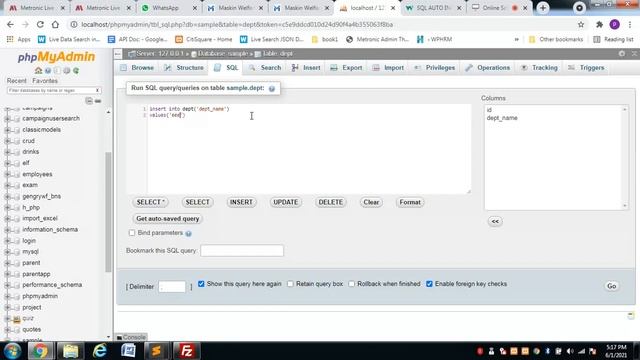Check Rollback when finished
640x360 pixels.
351,284
